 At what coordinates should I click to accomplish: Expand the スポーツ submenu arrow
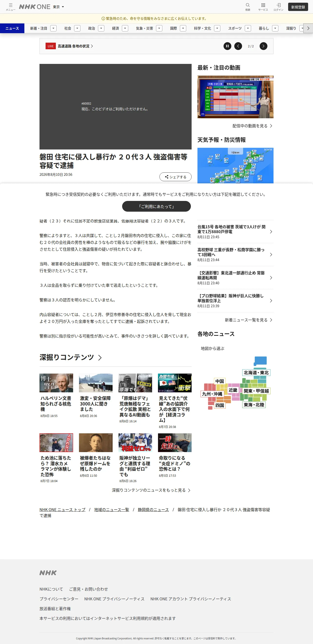248,28
